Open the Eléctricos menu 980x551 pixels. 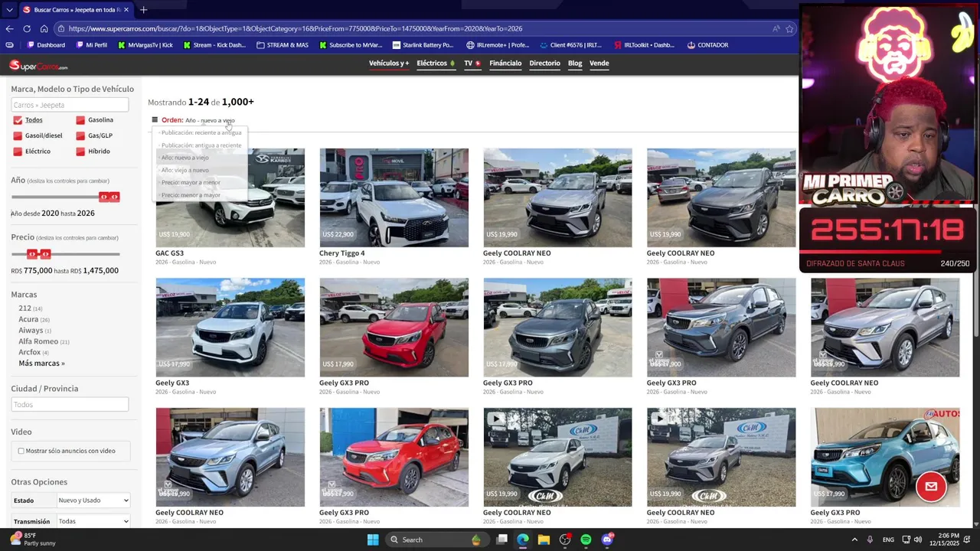tap(436, 64)
